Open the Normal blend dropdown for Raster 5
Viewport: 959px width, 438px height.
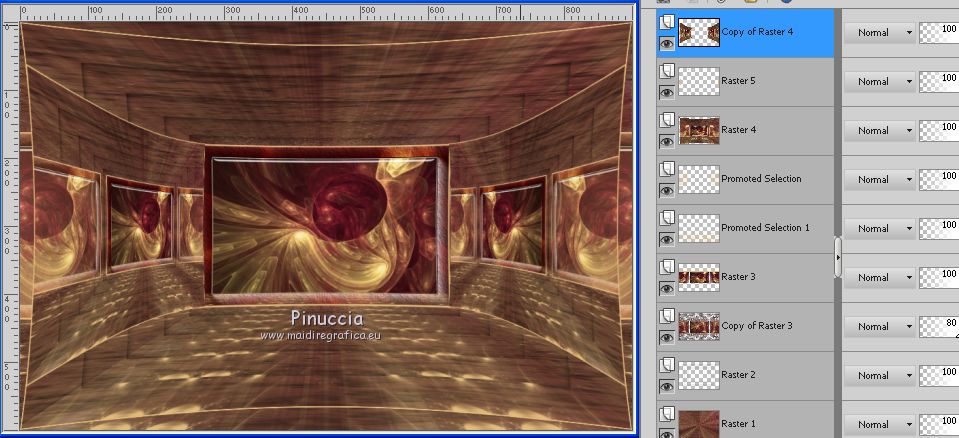pos(879,81)
